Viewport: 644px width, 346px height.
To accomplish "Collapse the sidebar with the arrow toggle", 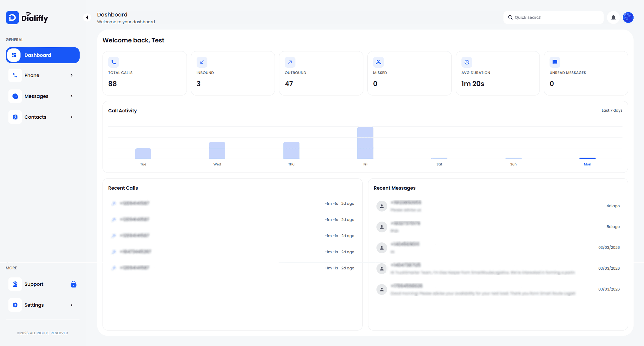I will point(87,17).
